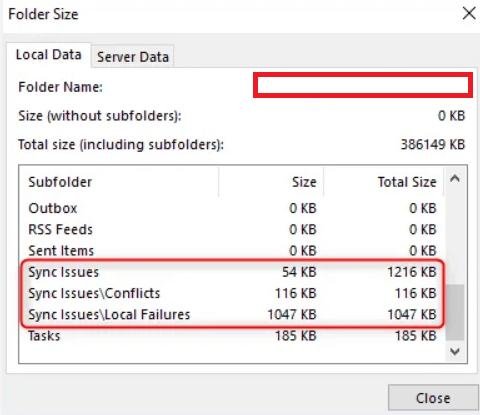The height and width of the screenshot is (415, 480).
Task: Switch to the Server Data tab
Action: (133, 57)
